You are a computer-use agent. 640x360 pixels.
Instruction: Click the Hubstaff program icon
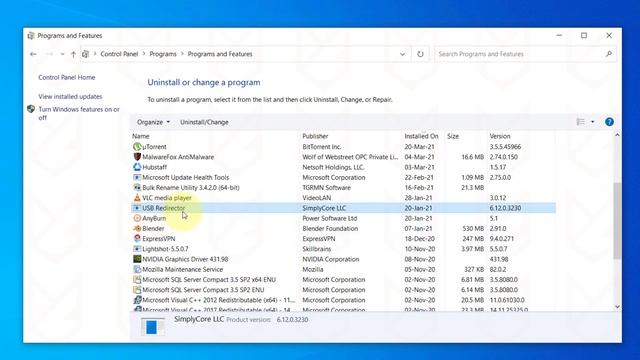(137, 167)
